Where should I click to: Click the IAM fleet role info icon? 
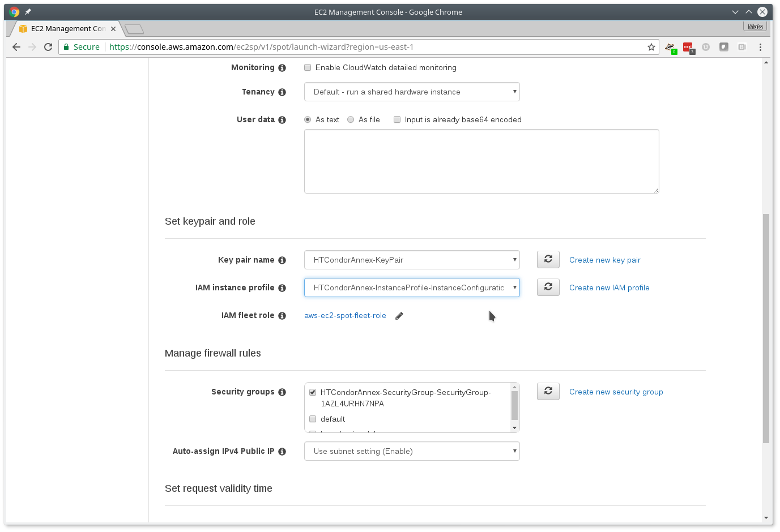click(x=282, y=316)
